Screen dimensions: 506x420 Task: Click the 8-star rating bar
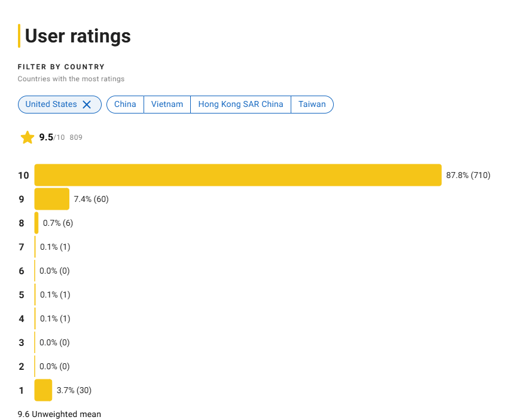coord(36,223)
